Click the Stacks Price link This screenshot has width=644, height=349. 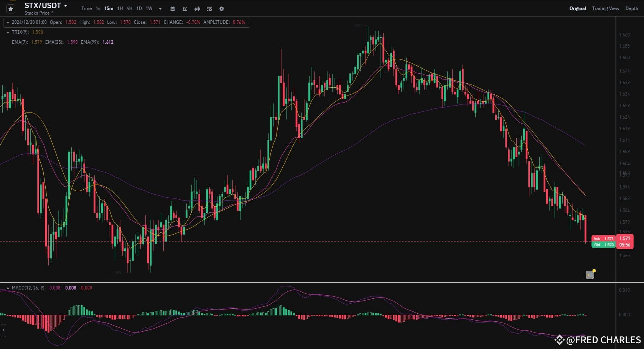pos(37,13)
